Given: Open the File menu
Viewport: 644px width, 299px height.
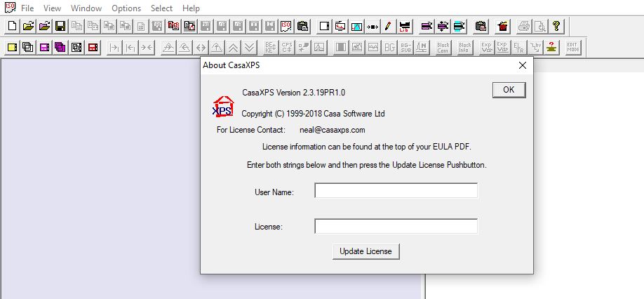Looking at the screenshot, I should point(27,8).
